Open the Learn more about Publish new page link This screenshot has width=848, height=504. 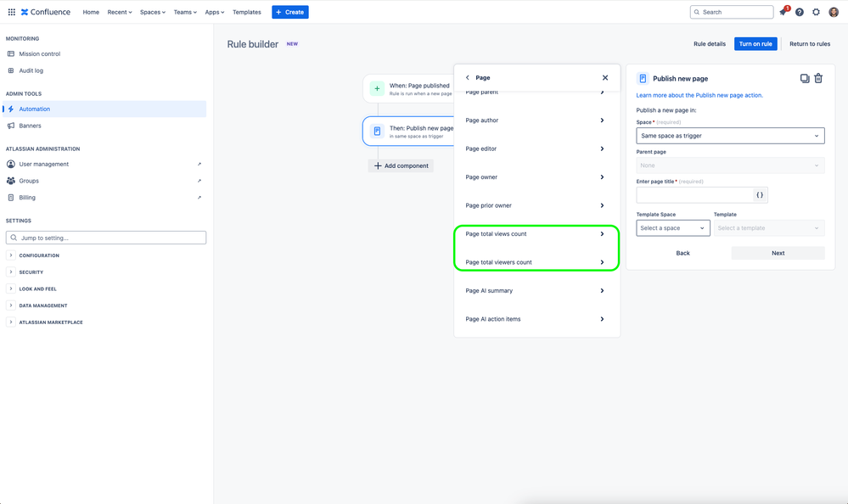699,95
